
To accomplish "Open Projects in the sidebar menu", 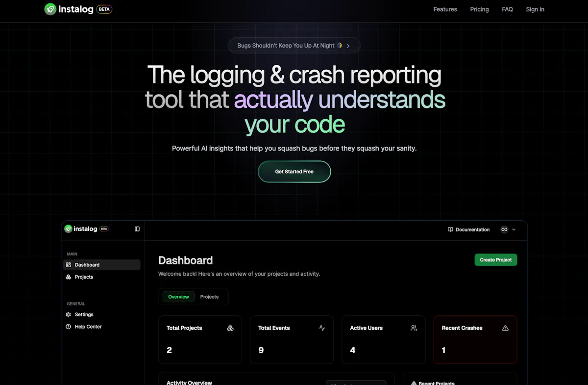I will [102, 277].
